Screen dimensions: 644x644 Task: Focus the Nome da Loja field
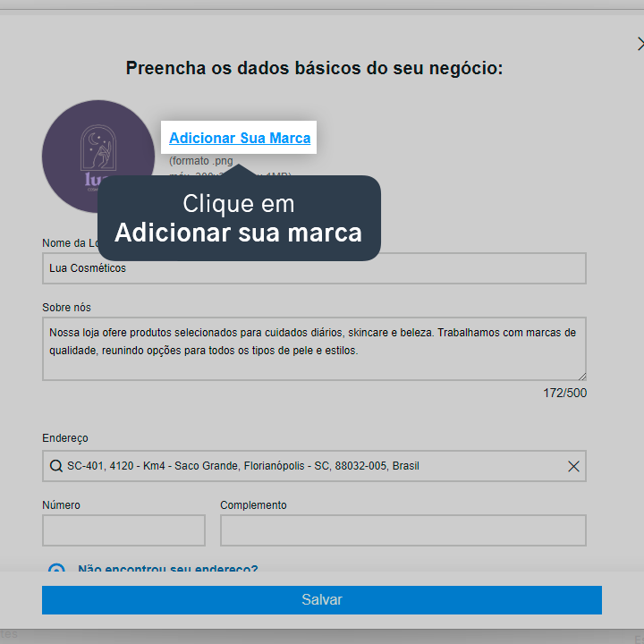click(x=314, y=268)
